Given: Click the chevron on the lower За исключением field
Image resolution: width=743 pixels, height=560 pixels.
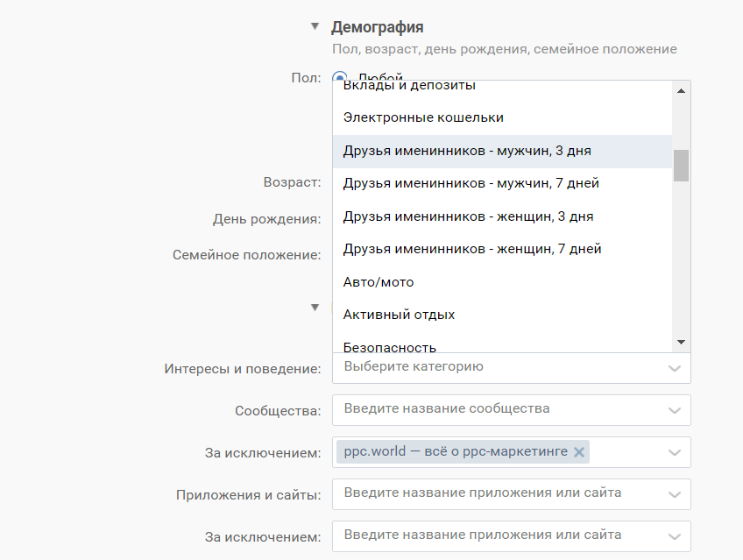Looking at the screenshot, I should point(674,535).
